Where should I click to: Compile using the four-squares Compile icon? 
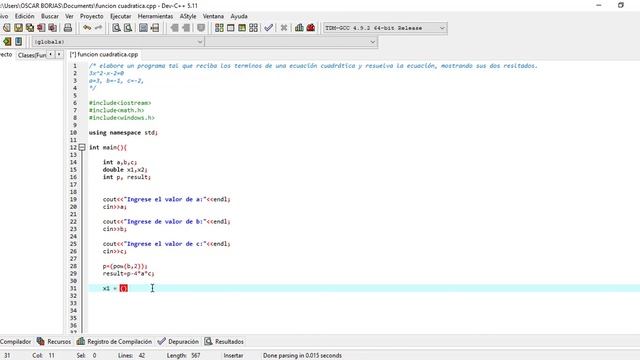point(219,28)
